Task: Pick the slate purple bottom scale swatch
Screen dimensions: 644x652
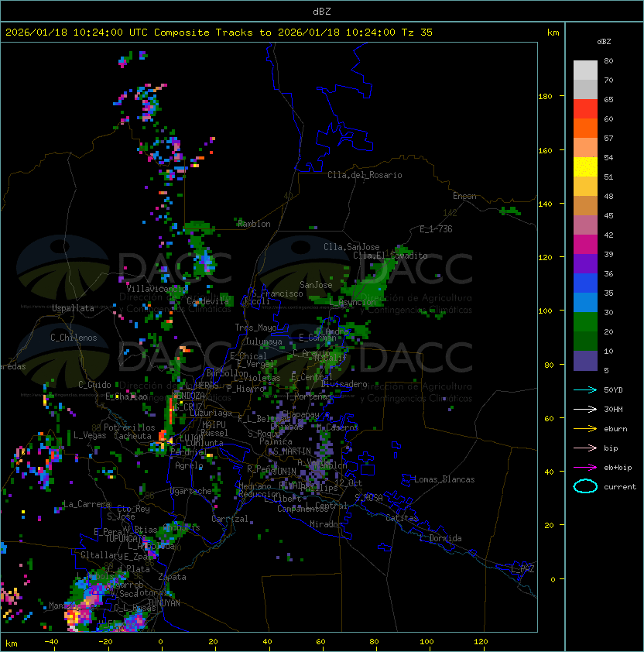Action: 585,361
